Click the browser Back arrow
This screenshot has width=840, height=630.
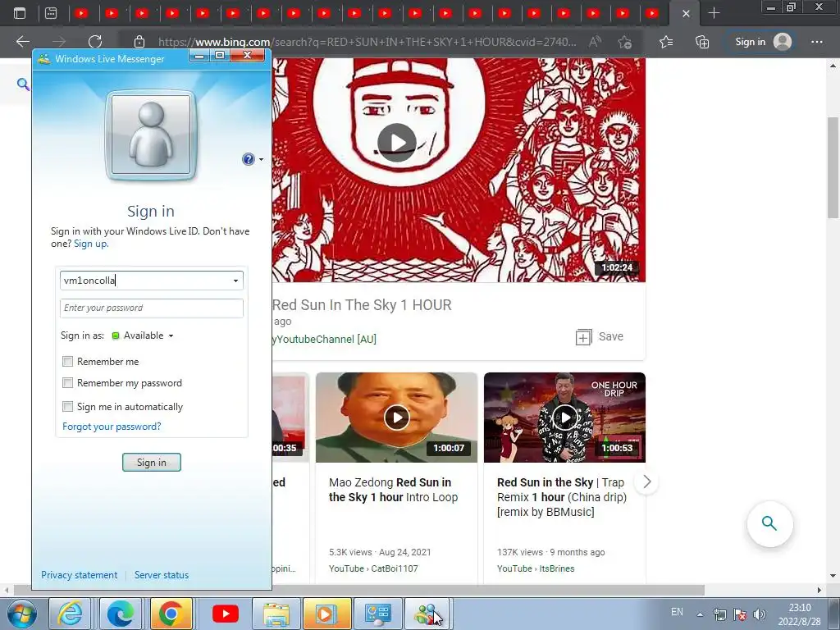22,42
